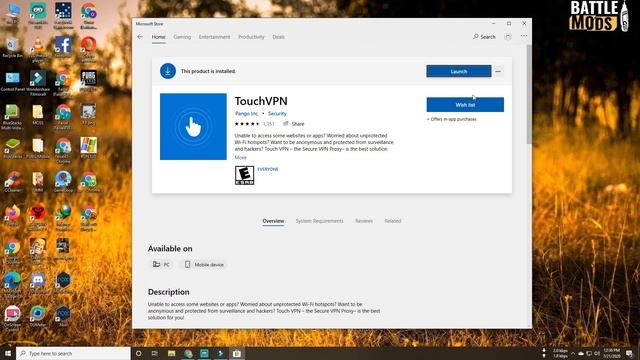Click the download status circle icon
Viewport: 640px width, 360px height.
168,71
